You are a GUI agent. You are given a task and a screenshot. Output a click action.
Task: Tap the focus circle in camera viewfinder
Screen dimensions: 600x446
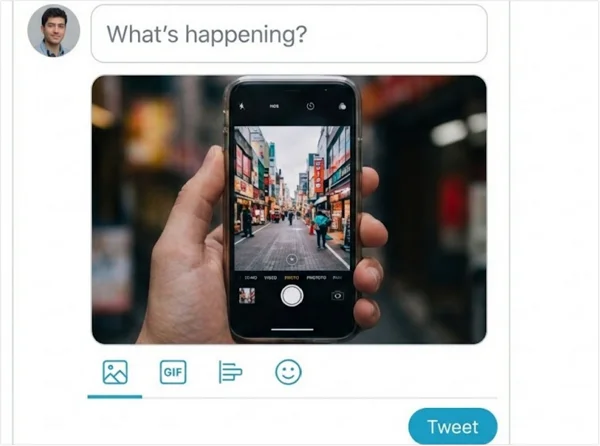292,259
